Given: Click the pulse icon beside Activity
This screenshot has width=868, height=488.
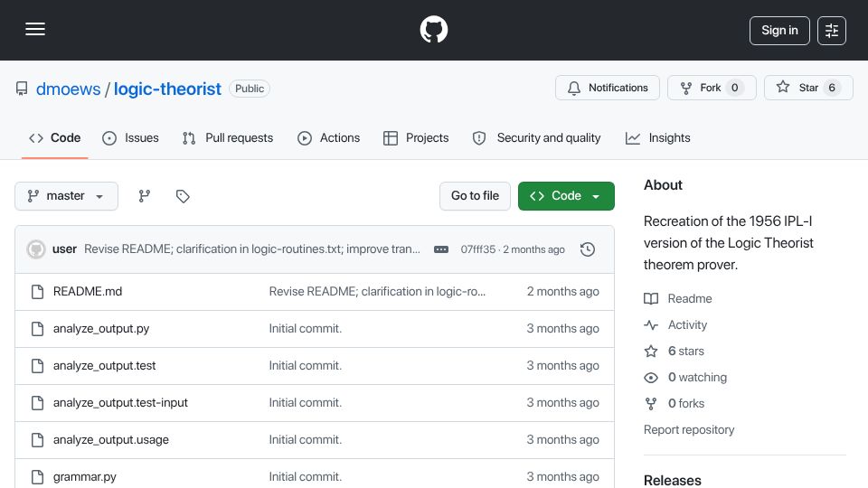Looking at the screenshot, I should coord(651,324).
